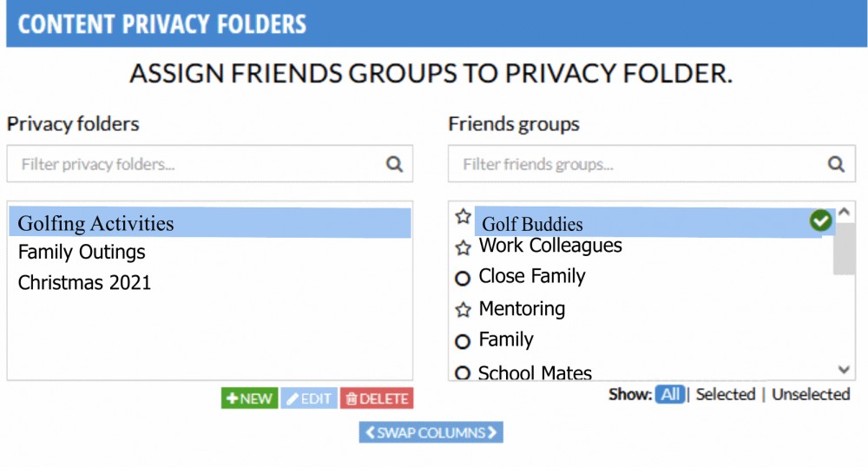868x467 pixels.
Task: Click the SWAP COLUMNS button
Action: 431,432
